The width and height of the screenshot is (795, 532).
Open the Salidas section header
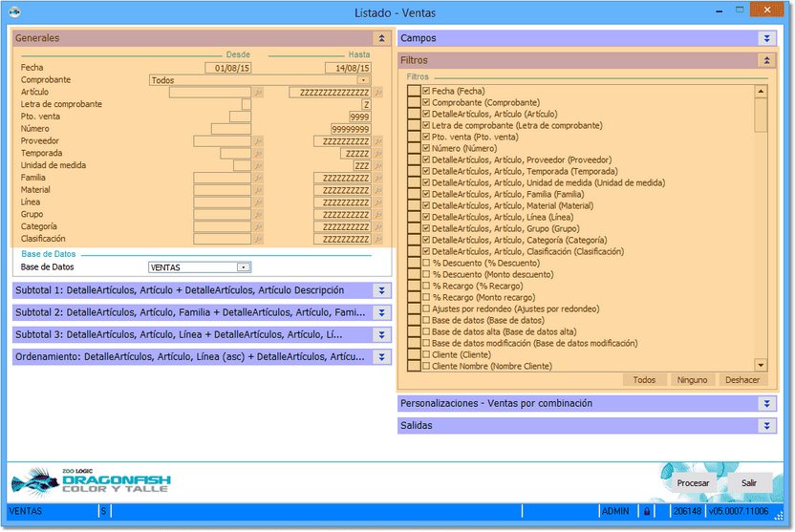coord(766,425)
